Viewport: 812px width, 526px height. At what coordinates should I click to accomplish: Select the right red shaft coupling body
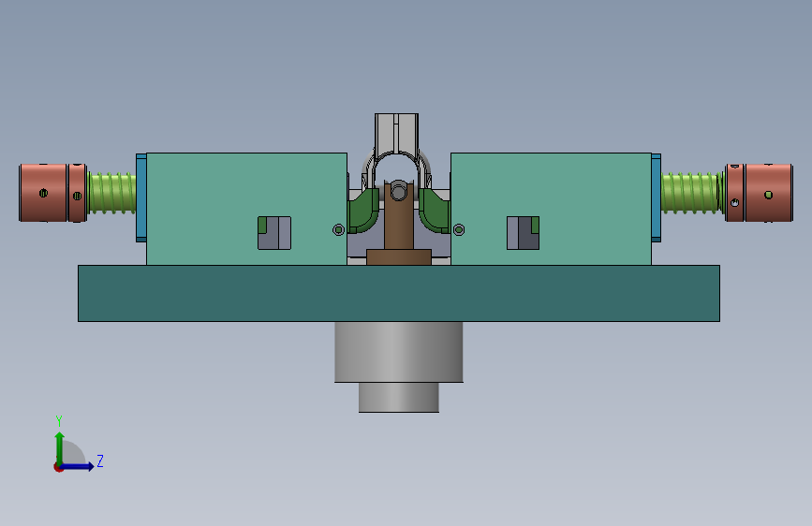(x=769, y=193)
